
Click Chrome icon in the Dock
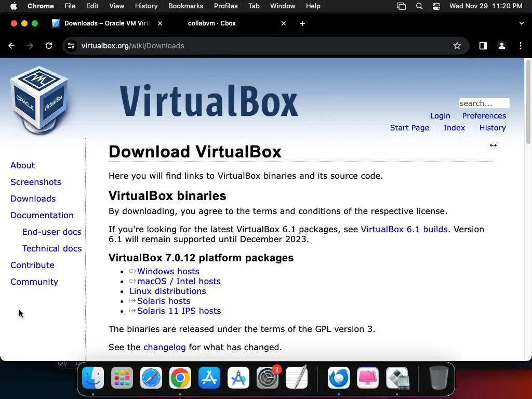[x=180, y=378]
